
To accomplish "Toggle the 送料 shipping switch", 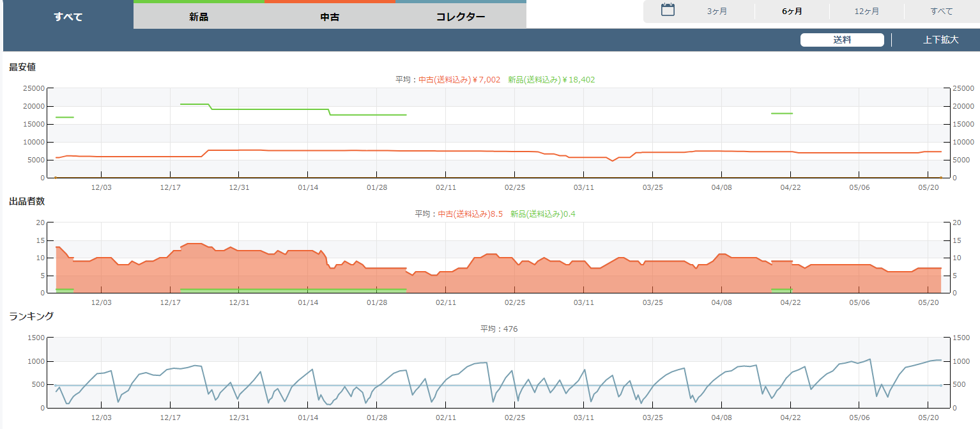I will 842,40.
